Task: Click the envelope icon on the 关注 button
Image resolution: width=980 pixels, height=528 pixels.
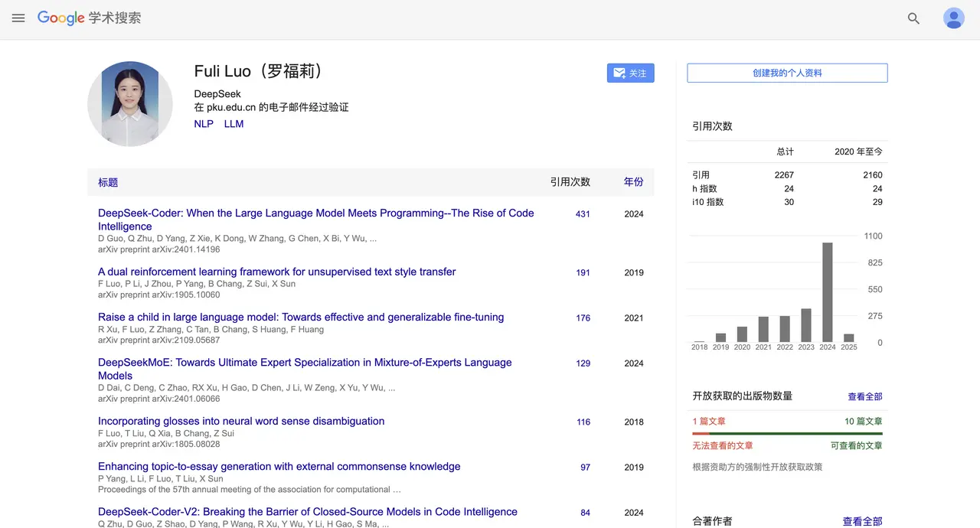Action: coord(619,72)
